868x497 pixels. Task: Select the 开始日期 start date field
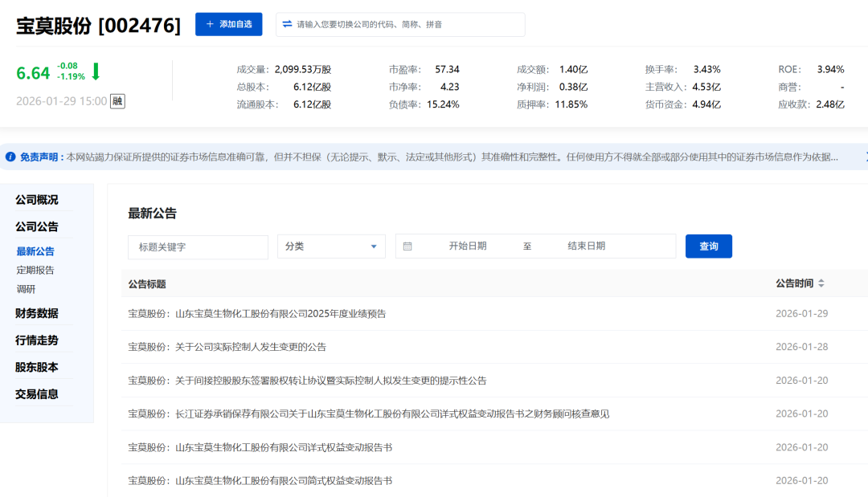(x=468, y=246)
